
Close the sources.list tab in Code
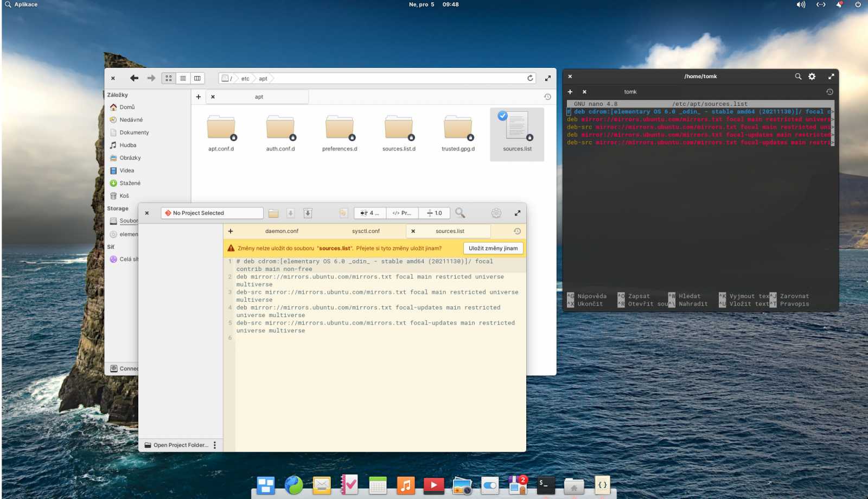click(x=413, y=231)
